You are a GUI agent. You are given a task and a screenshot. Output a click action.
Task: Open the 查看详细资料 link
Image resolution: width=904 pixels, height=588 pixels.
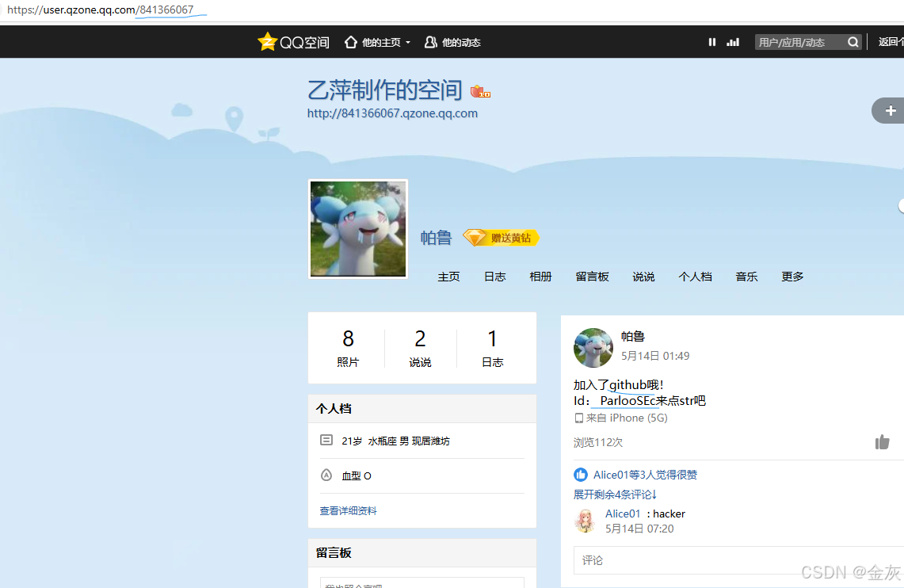[349, 511]
